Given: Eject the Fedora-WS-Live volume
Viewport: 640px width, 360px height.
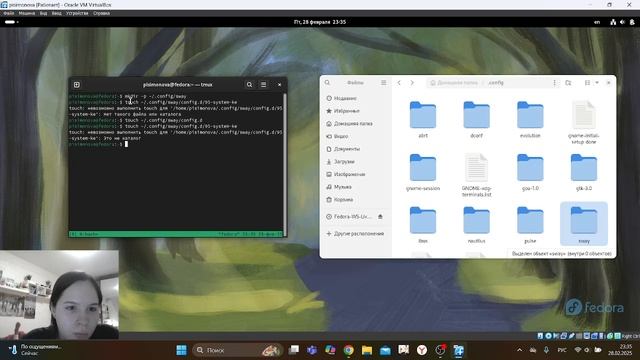Looking at the screenshot, I should 380,217.
